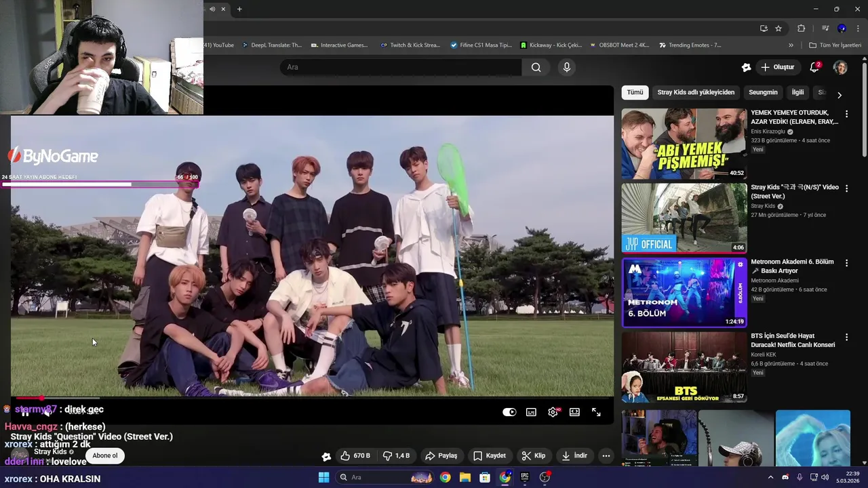Create a clip with Klip button
The image size is (868, 488).
[534, 455]
